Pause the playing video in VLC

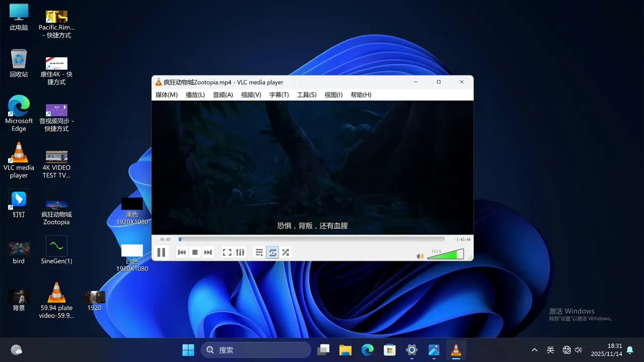click(161, 252)
